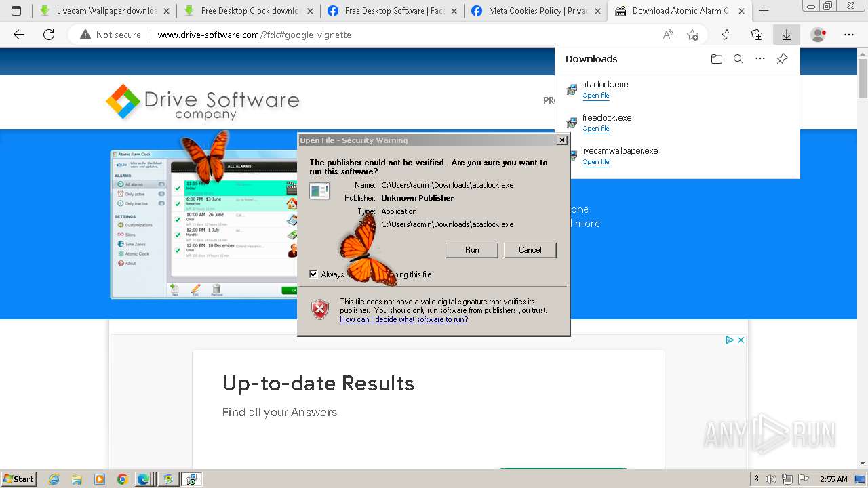Open File Explorer from the taskbar
Screen dimensions: 868x488
pos(77,479)
